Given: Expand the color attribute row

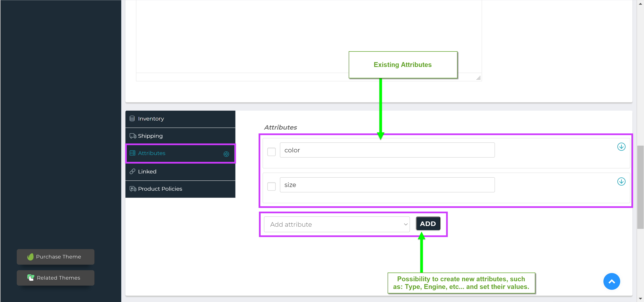Looking at the screenshot, I should point(621,146).
